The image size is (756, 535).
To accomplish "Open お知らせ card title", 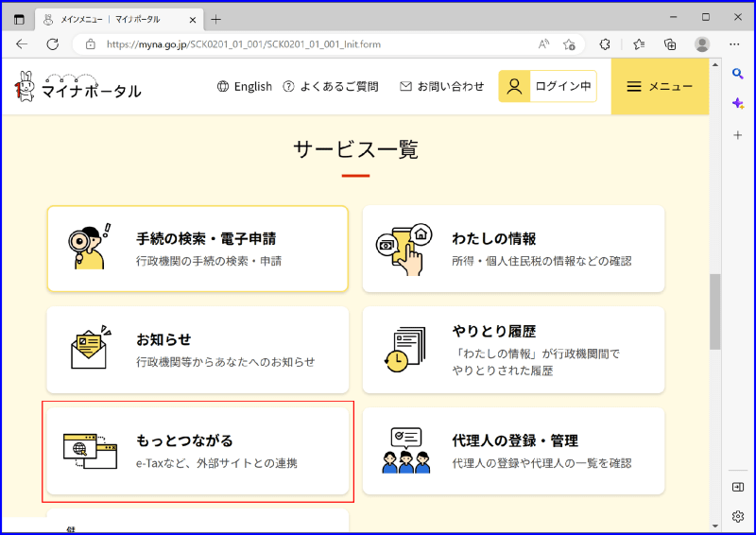I will [163, 339].
